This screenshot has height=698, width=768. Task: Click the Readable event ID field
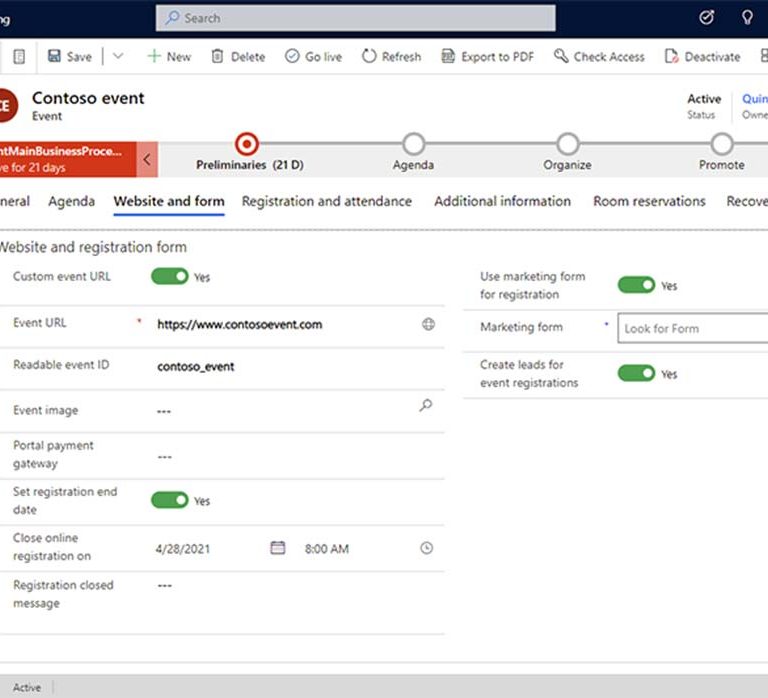click(296, 366)
